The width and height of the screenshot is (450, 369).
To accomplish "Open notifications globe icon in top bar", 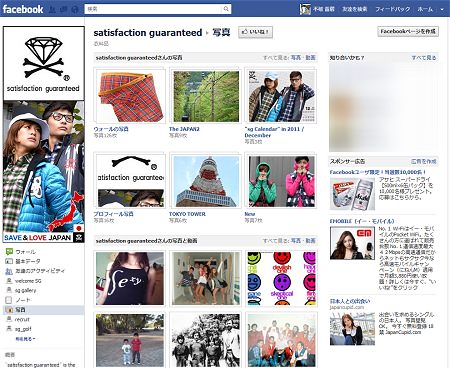I will pos(75,9).
